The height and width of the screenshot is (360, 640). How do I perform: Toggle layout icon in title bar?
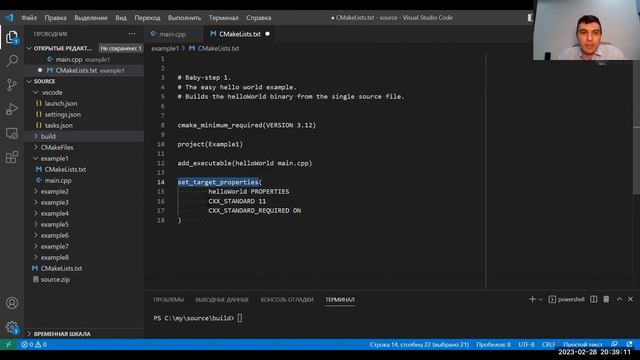tap(530, 18)
